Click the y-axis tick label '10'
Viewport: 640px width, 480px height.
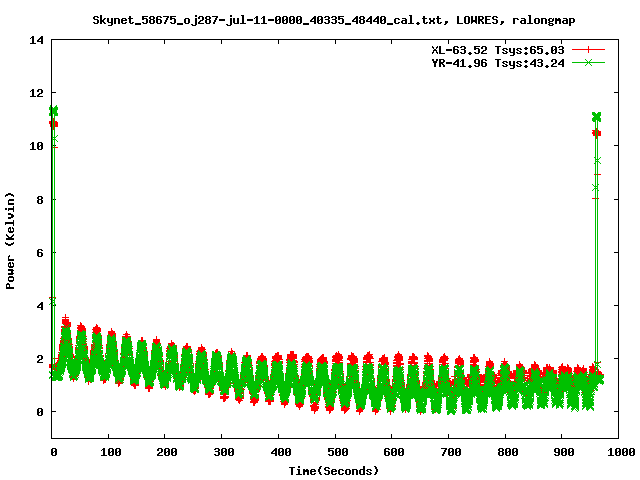point(36,146)
